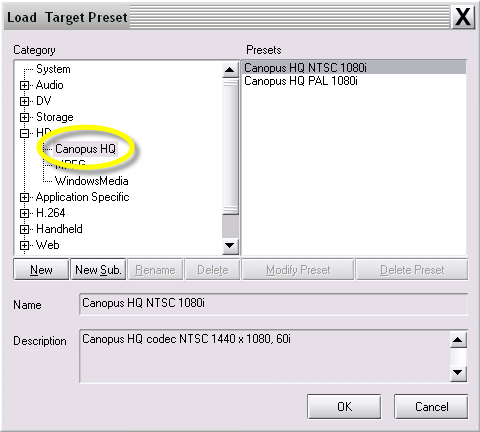Choose preset Canopus HQ NTSC 1080i
Screen dimensions: 480x432
[x=354, y=68]
